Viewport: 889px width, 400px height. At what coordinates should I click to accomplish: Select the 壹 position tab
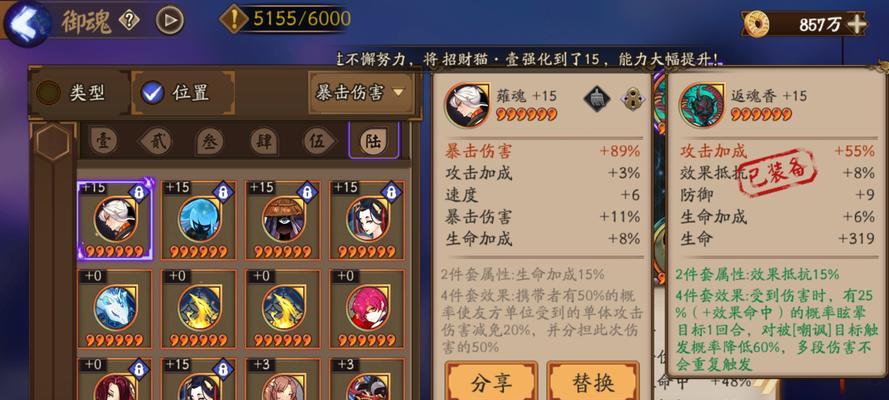point(104,141)
